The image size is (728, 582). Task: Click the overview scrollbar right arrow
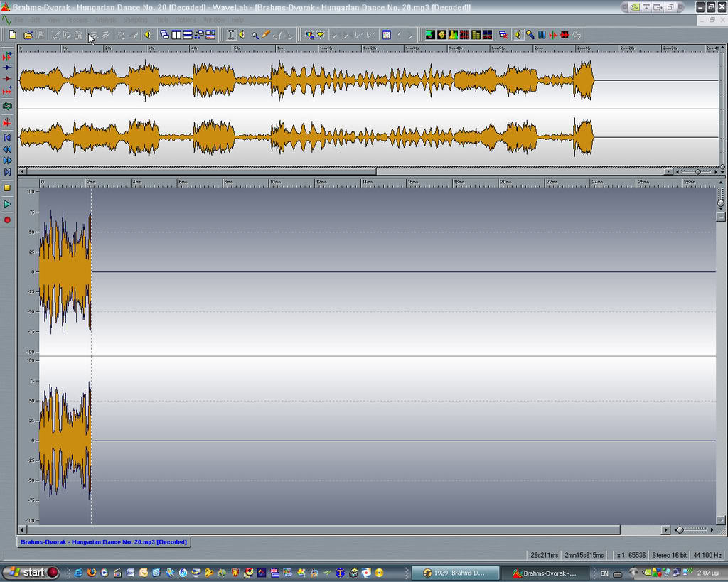coord(668,171)
